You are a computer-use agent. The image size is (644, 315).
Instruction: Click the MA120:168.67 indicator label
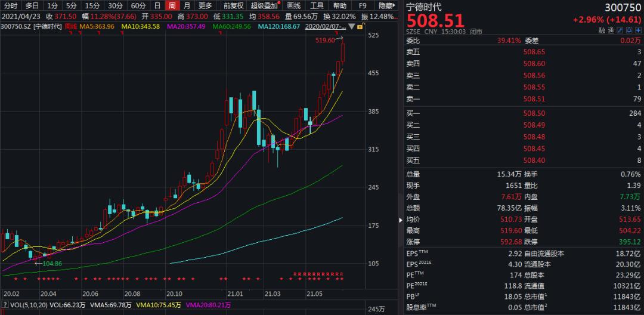tap(279, 26)
